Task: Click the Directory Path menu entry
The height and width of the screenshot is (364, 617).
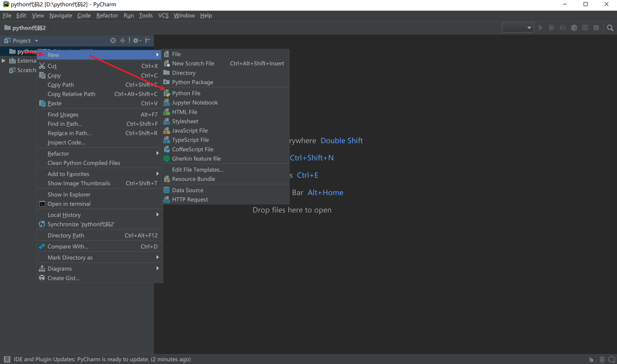Action: [99, 235]
